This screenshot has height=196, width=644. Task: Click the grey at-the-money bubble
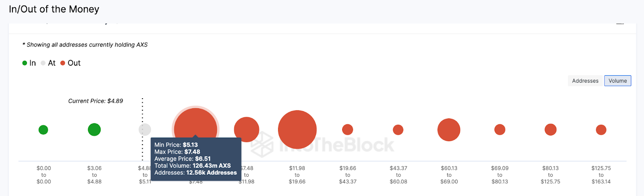point(145,130)
